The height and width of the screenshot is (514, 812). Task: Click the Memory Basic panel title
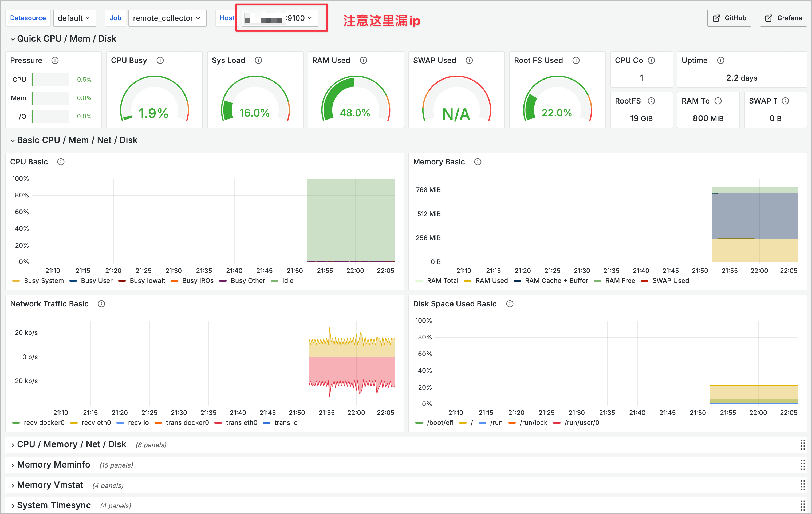[439, 162]
